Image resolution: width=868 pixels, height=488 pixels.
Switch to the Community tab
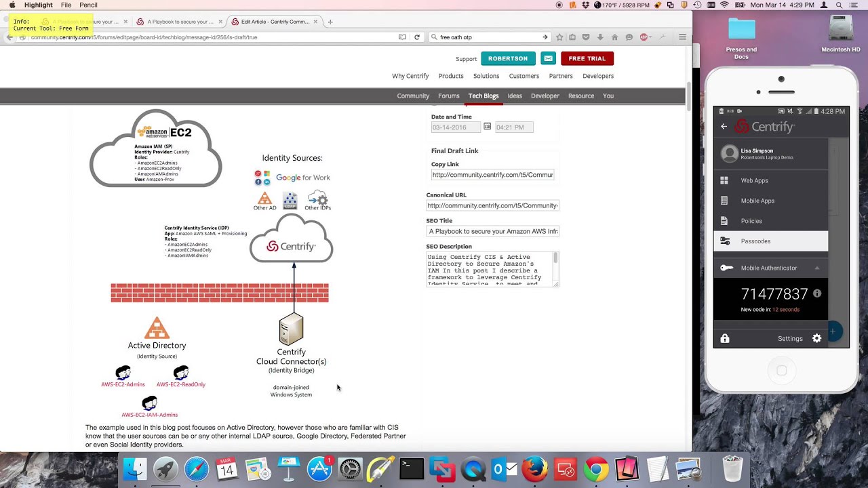point(413,96)
